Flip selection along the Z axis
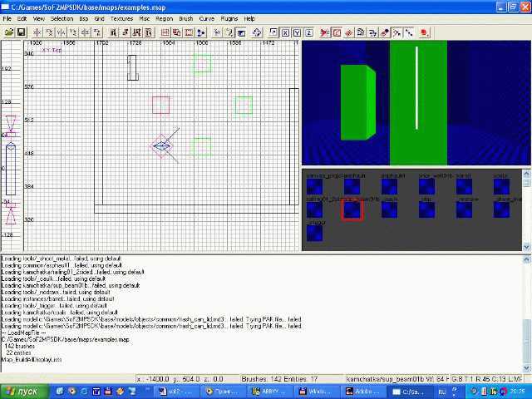Viewport: 532px width, 399px height. (85, 32)
